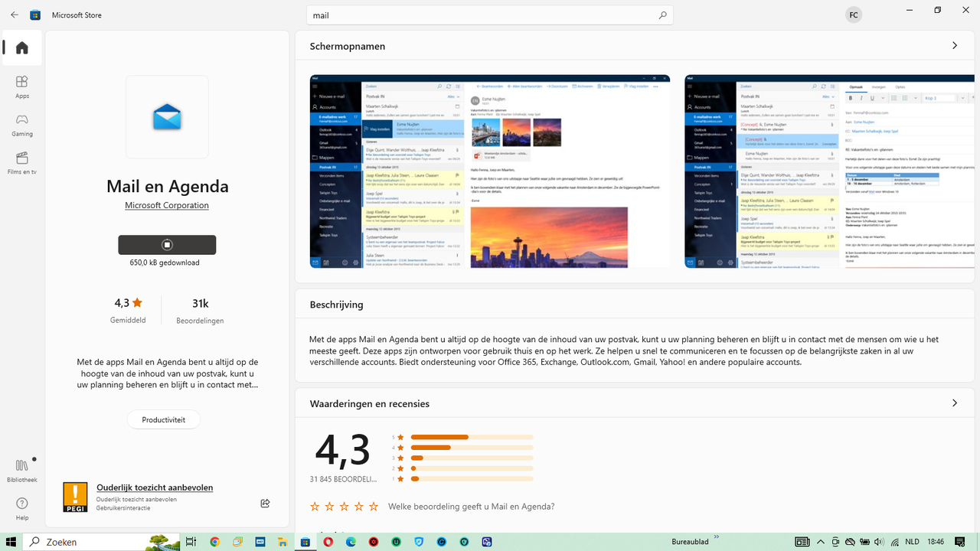Click the PEGI rating badge
980x551 pixels.
click(x=75, y=497)
